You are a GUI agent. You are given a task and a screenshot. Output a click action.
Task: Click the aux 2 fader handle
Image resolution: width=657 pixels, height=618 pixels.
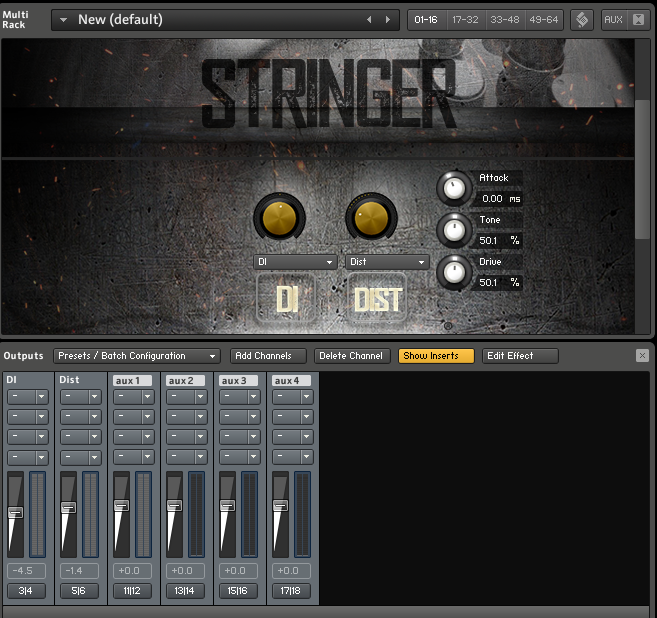(x=174, y=506)
